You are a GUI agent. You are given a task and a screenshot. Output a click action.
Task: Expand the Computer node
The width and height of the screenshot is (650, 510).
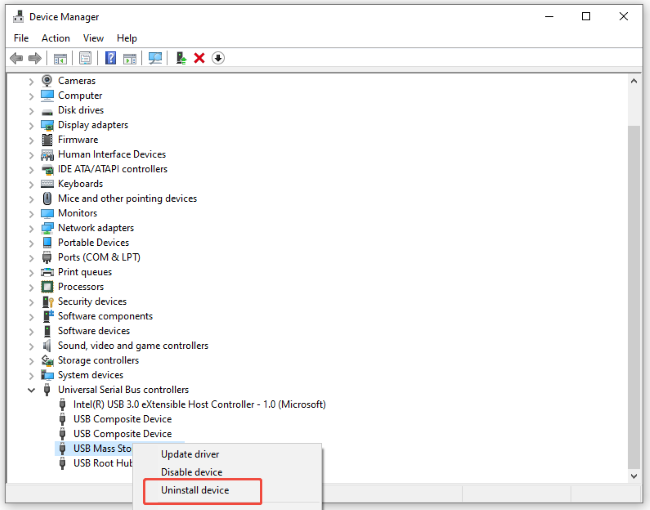pos(31,96)
